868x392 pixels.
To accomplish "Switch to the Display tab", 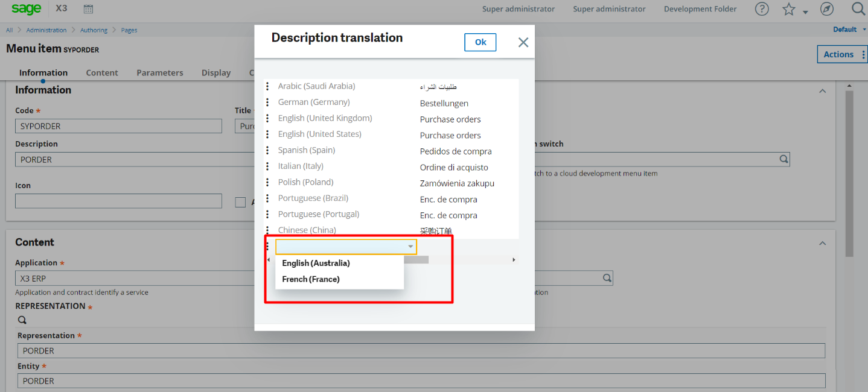I will coord(215,72).
